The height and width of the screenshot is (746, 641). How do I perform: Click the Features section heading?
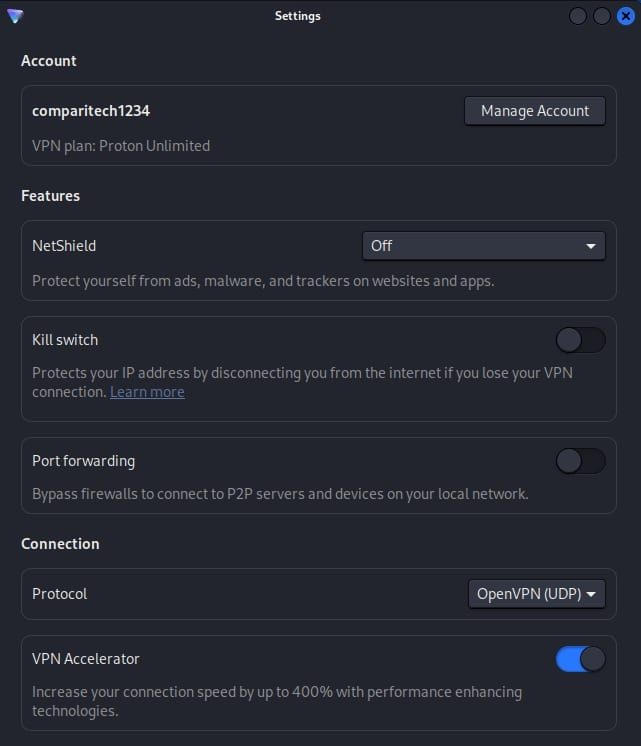point(50,196)
